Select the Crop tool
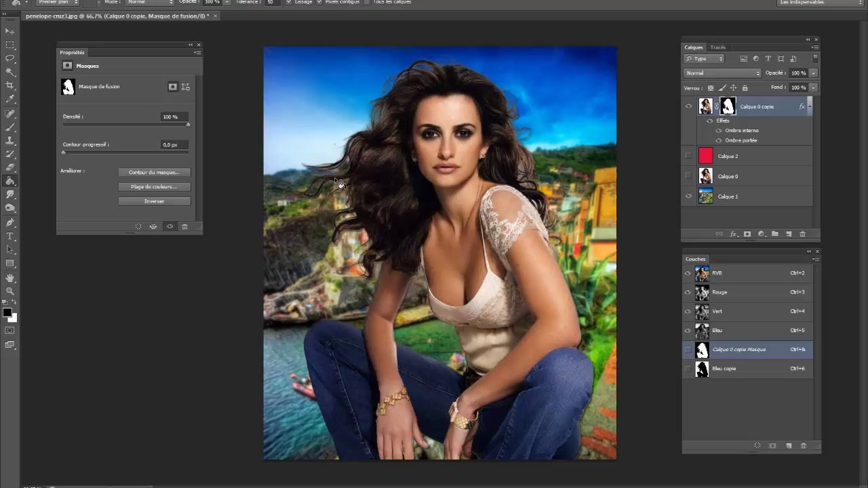This screenshot has width=868, height=488. pos(10,85)
